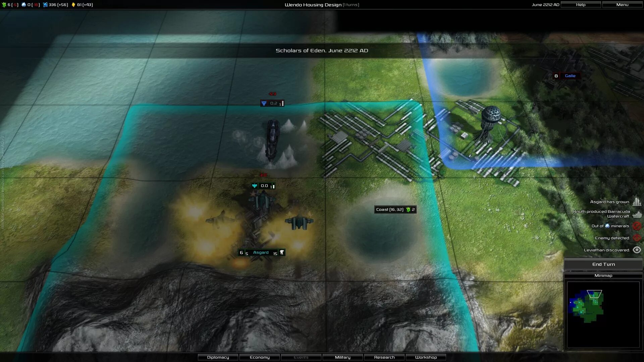The width and height of the screenshot is (644, 362).
Task: Click the Minimap panel expander
Action: (604, 276)
